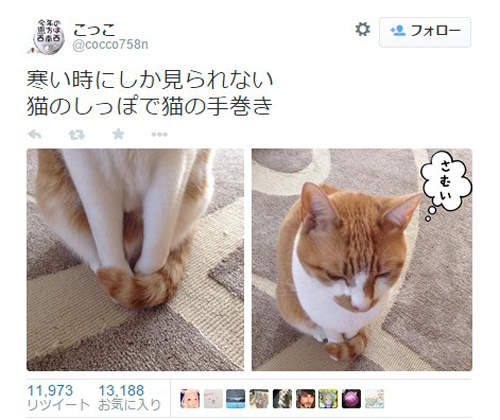Open the こっこ profile avatar
This screenshot has width=500, height=420.
(48, 36)
